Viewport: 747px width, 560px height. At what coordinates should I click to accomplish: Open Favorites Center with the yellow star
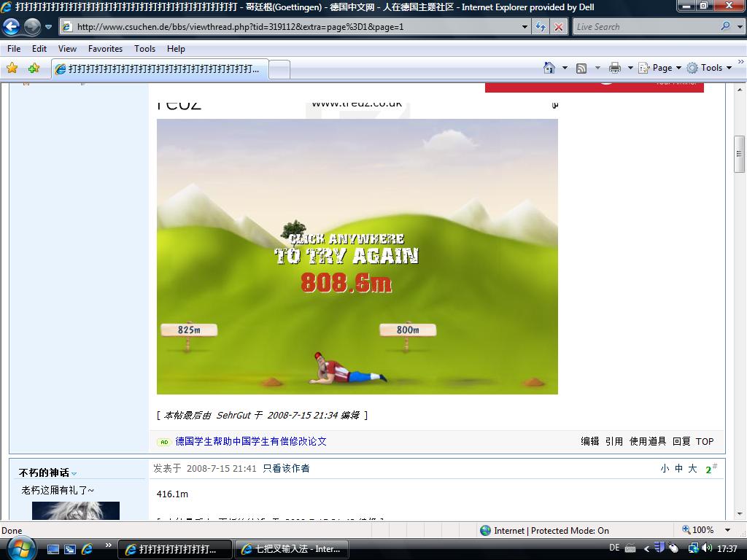pos(12,68)
